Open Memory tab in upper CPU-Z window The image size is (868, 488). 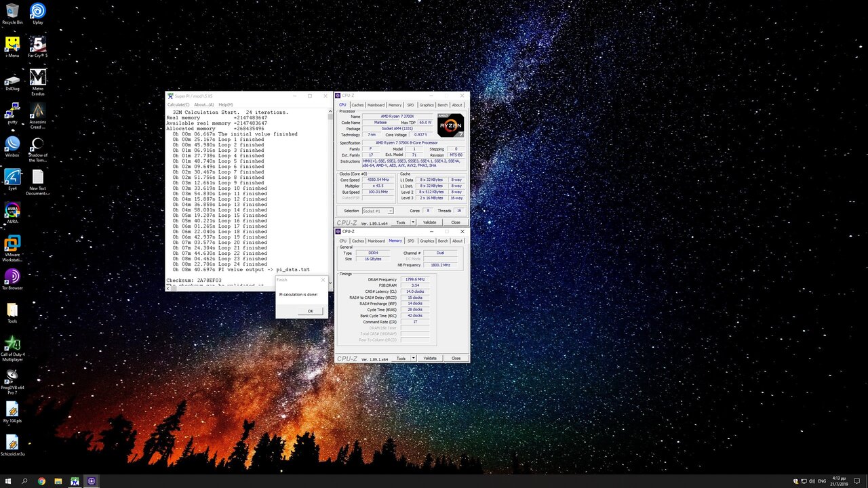(395, 105)
